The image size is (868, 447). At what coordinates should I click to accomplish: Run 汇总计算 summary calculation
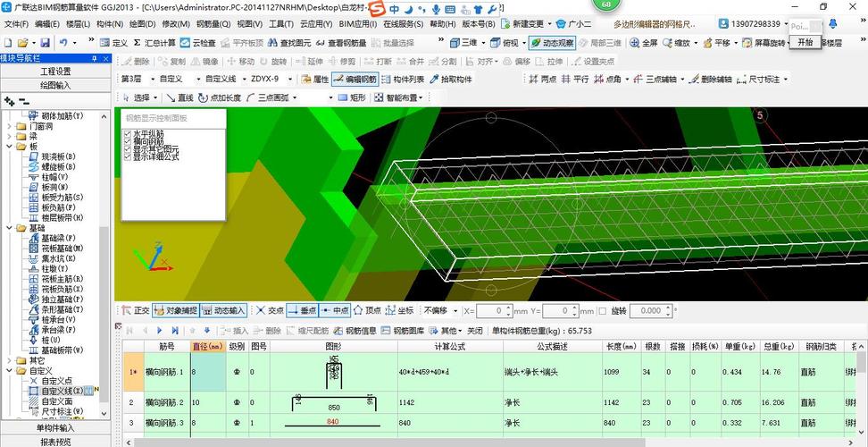coord(154,43)
